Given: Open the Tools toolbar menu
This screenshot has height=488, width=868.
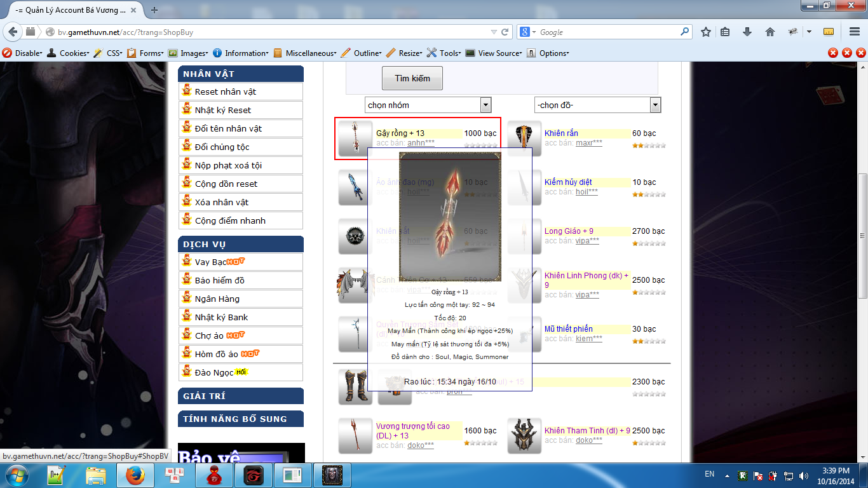Looking at the screenshot, I should pos(444,53).
